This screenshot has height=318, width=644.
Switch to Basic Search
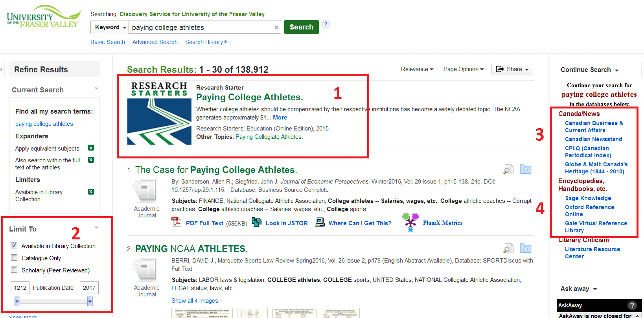[x=108, y=42]
